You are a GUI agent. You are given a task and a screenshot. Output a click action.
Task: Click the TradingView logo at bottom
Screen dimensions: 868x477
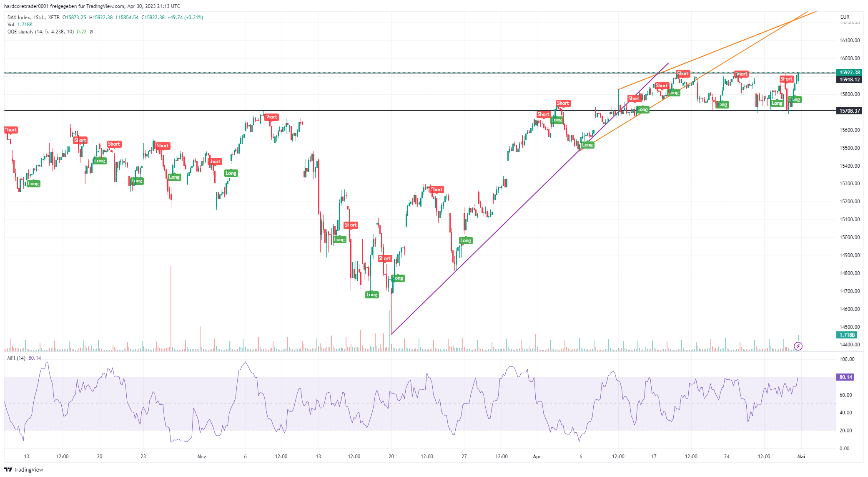point(24,469)
